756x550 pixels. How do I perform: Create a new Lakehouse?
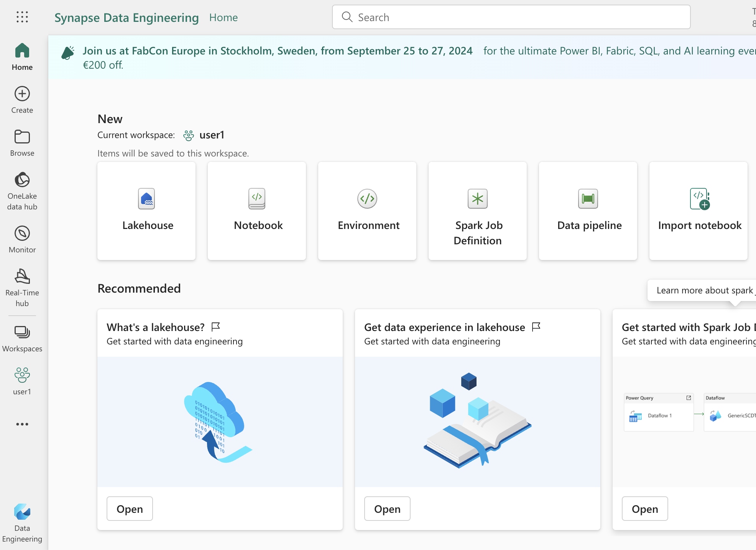pyautogui.click(x=146, y=211)
